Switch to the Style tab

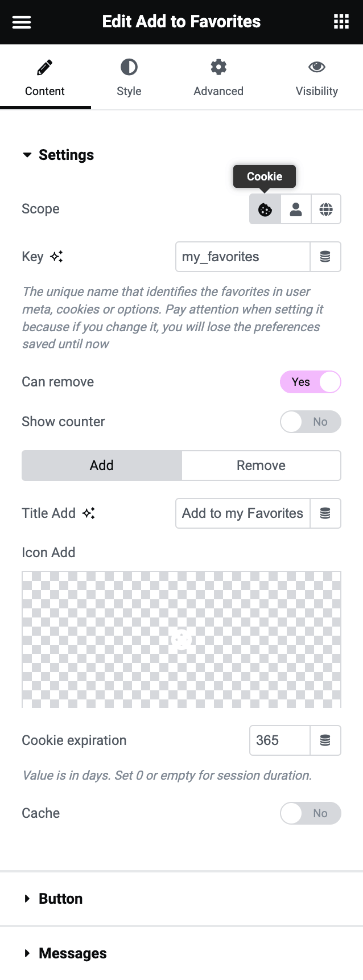pyautogui.click(x=129, y=77)
